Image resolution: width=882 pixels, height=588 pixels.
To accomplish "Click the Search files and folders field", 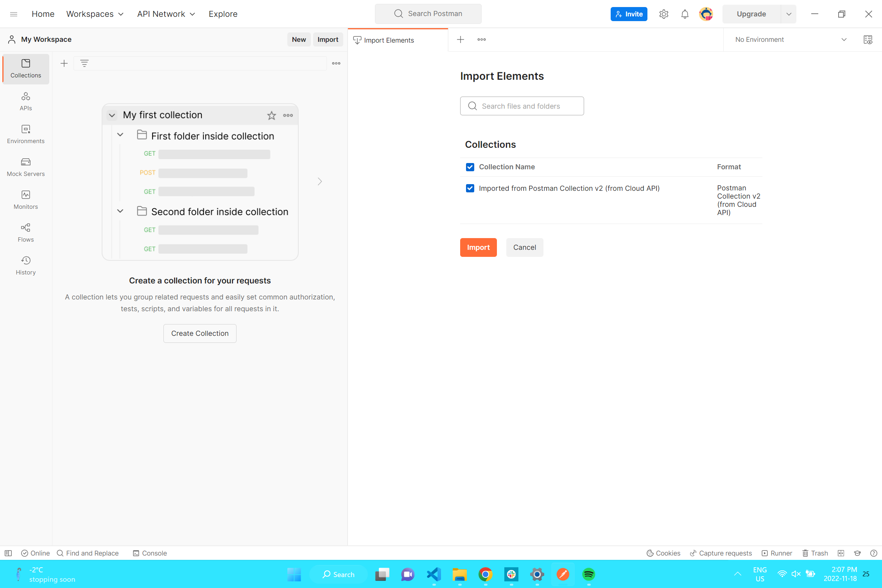I will tap(522, 106).
